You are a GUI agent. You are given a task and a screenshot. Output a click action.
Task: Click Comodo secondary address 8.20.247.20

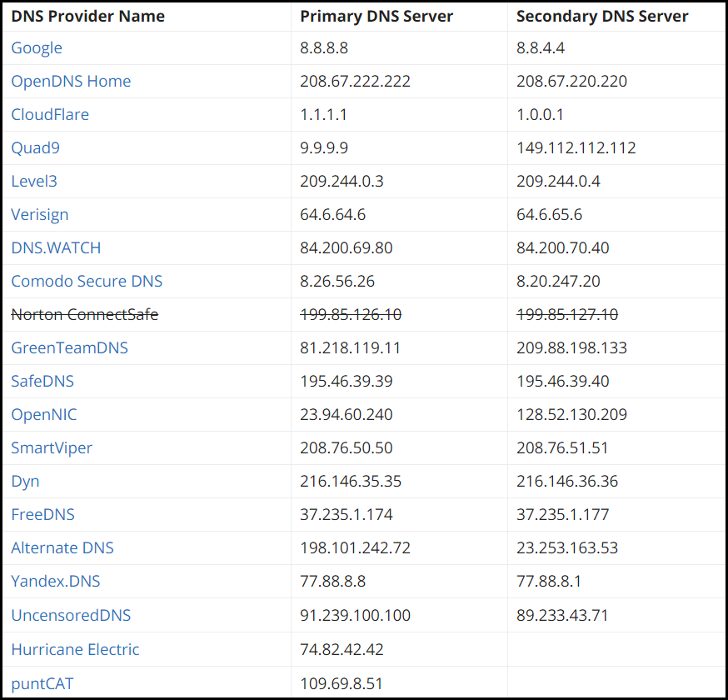558,282
